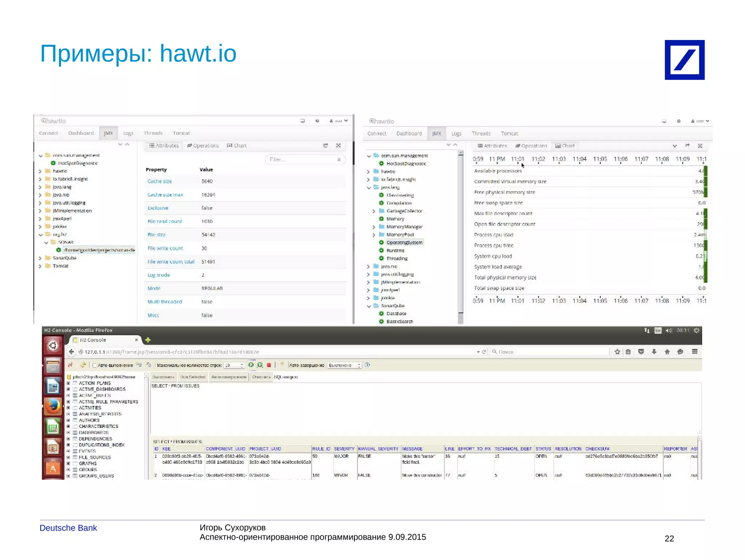This screenshot has height=560, width=745.
Task: Expand ACTION_PLANS table in H2 tree
Action: tap(68, 383)
